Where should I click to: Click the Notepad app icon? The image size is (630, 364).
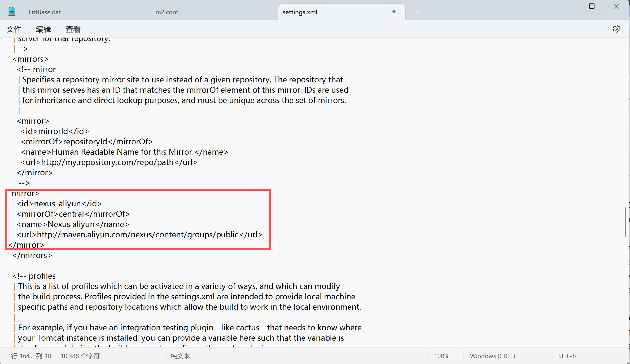point(12,12)
